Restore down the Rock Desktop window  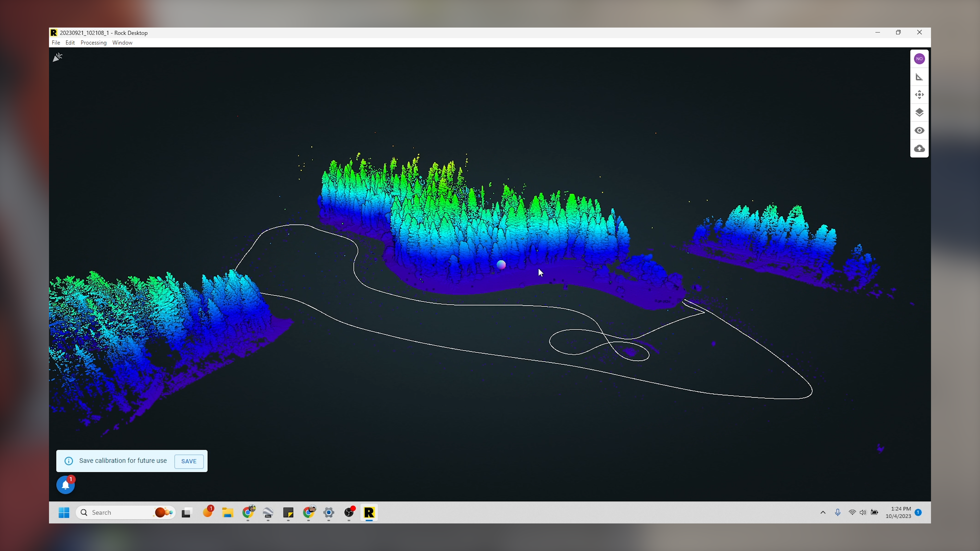pyautogui.click(x=898, y=33)
